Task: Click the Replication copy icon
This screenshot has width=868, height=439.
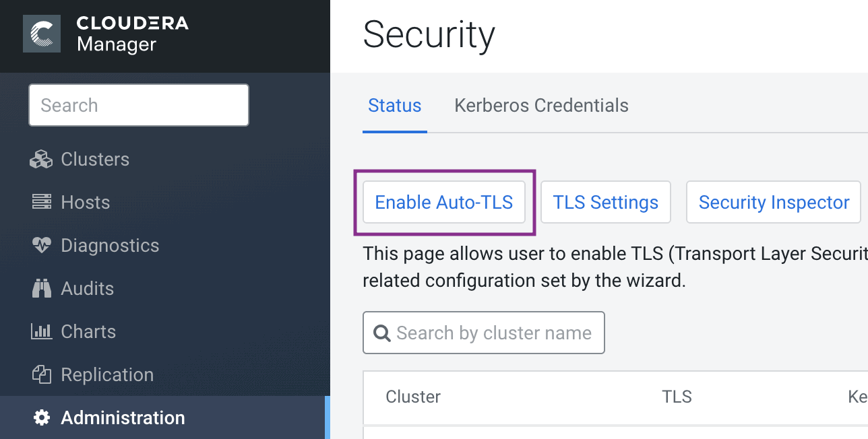Action: (41, 374)
